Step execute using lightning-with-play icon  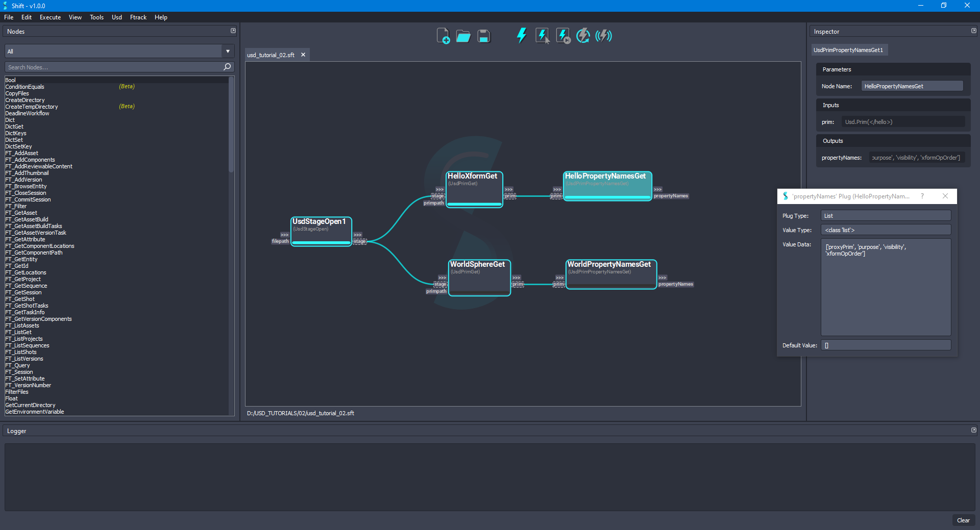(562, 36)
